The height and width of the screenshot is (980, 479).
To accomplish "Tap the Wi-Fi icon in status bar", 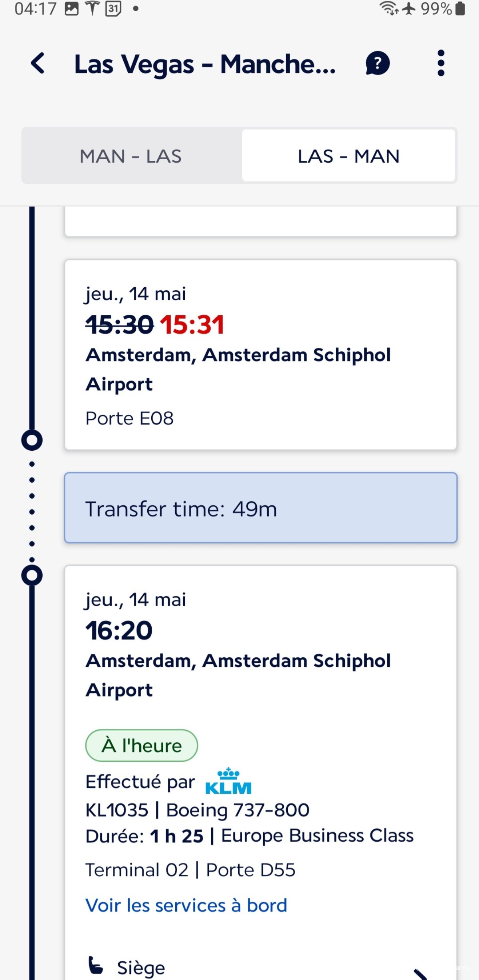I will [x=389, y=8].
